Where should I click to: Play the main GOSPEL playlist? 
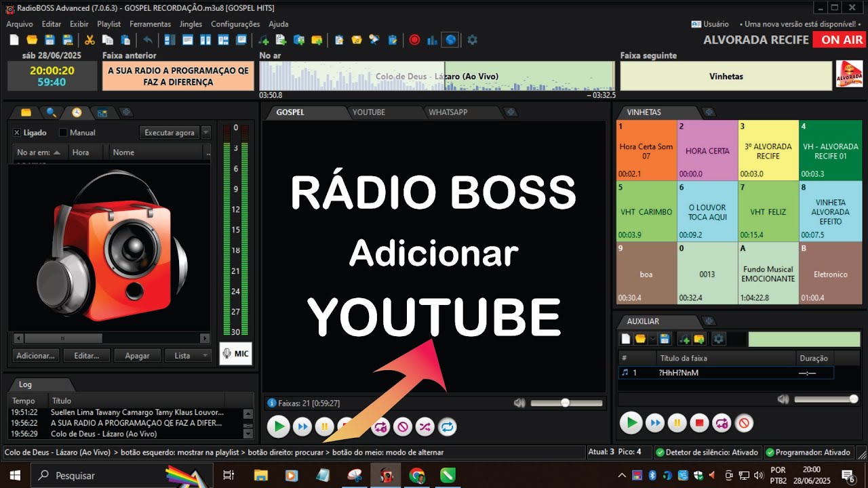tap(278, 426)
